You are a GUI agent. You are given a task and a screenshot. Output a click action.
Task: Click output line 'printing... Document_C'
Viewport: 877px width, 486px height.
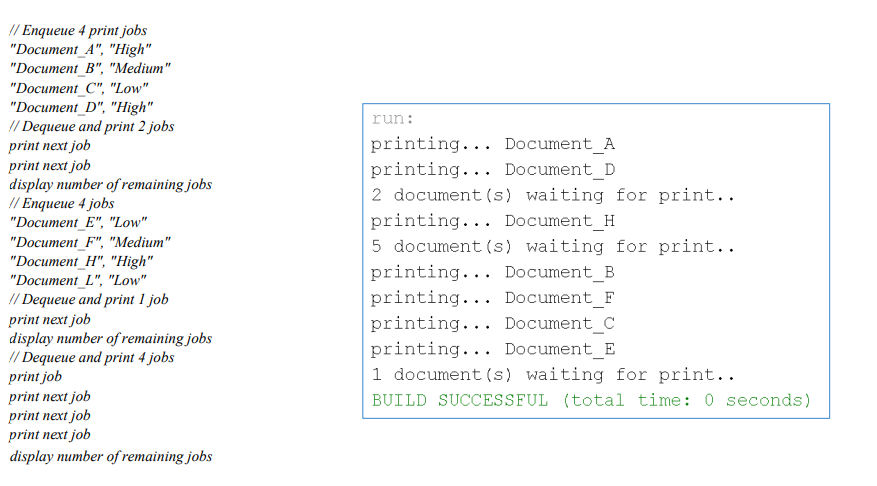pyautogui.click(x=493, y=324)
